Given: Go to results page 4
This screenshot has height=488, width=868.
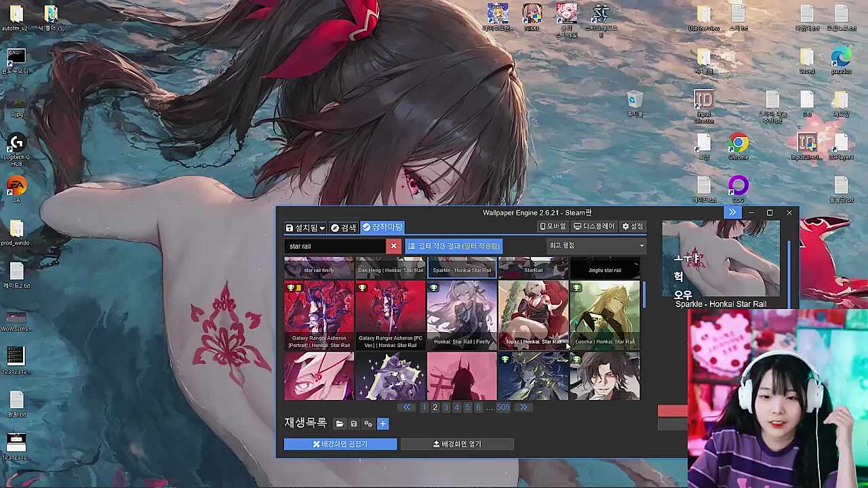Looking at the screenshot, I should 456,407.
